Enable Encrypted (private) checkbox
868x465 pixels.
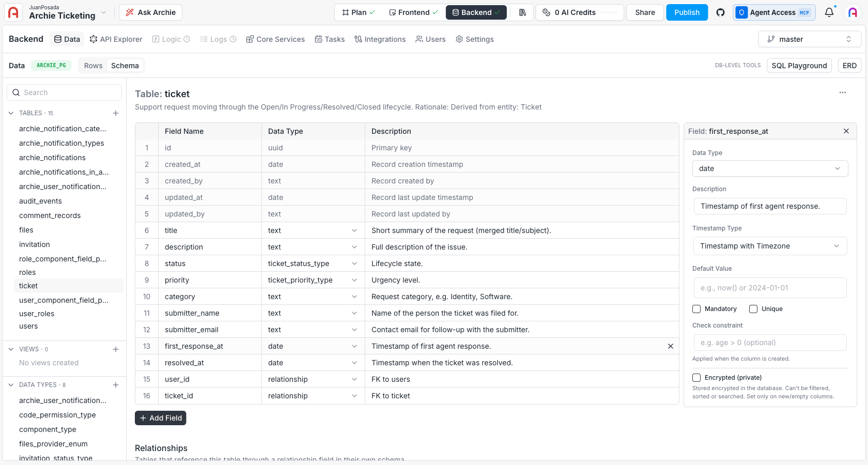click(696, 378)
